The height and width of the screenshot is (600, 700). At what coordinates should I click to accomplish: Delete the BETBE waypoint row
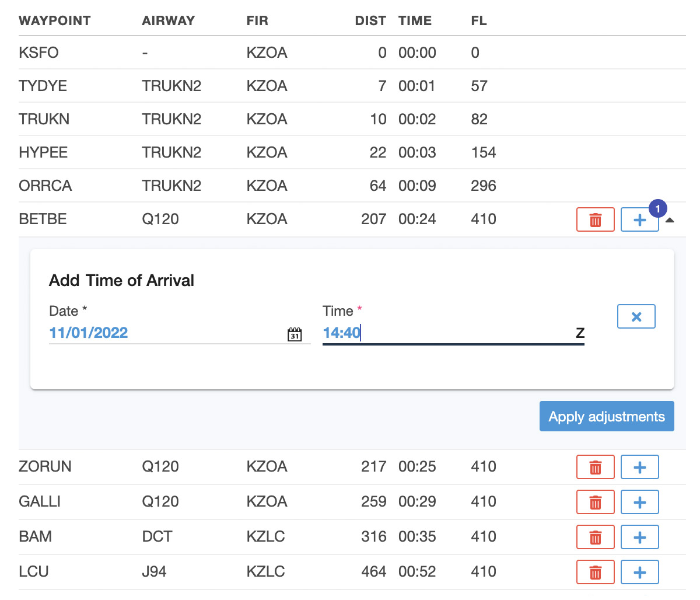(x=595, y=220)
